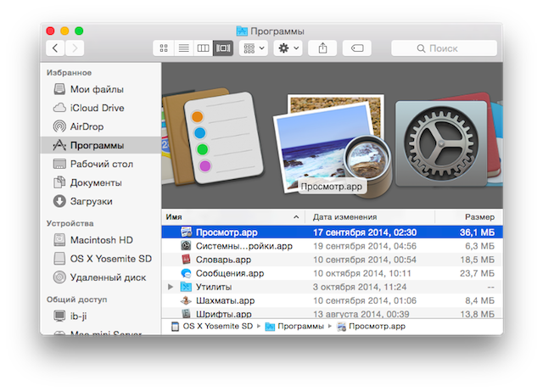Focus the Поиск search field

click(444, 48)
